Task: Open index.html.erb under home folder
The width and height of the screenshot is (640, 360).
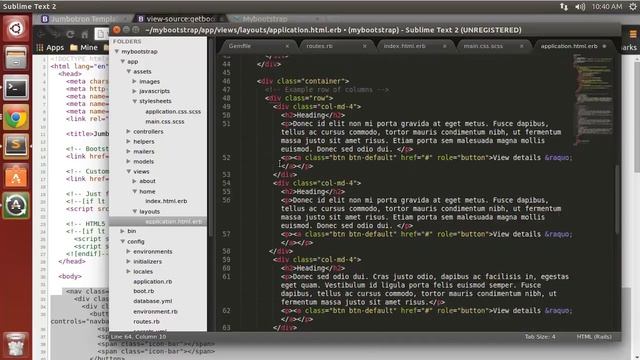Action: 166,201
